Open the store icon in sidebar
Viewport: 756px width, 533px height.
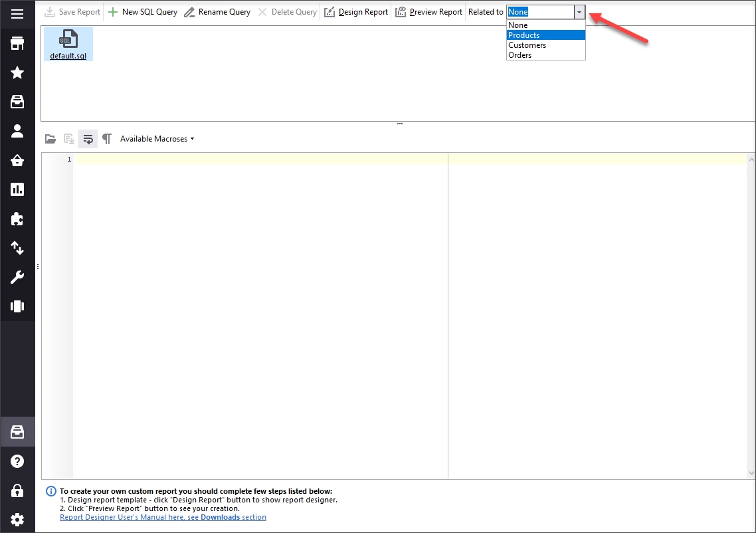click(17, 43)
